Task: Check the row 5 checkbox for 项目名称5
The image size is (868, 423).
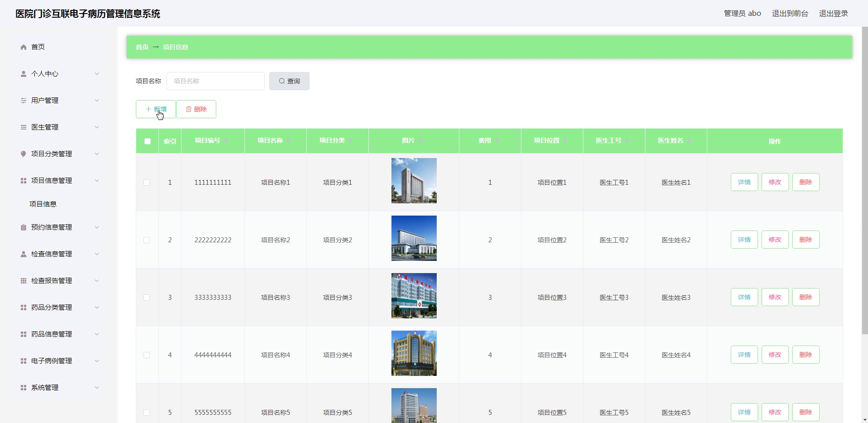Action: [x=147, y=413]
